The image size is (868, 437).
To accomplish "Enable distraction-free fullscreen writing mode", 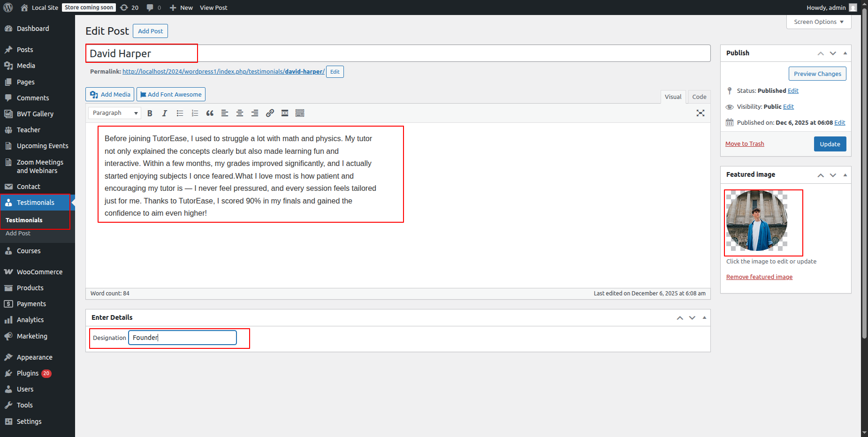I will pyautogui.click(x=700, y=113).
